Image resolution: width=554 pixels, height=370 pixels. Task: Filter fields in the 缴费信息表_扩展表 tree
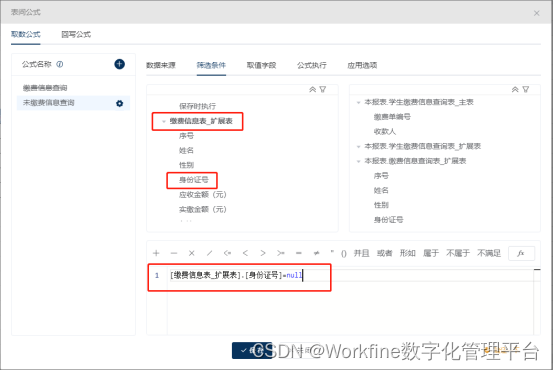(323, 89)
